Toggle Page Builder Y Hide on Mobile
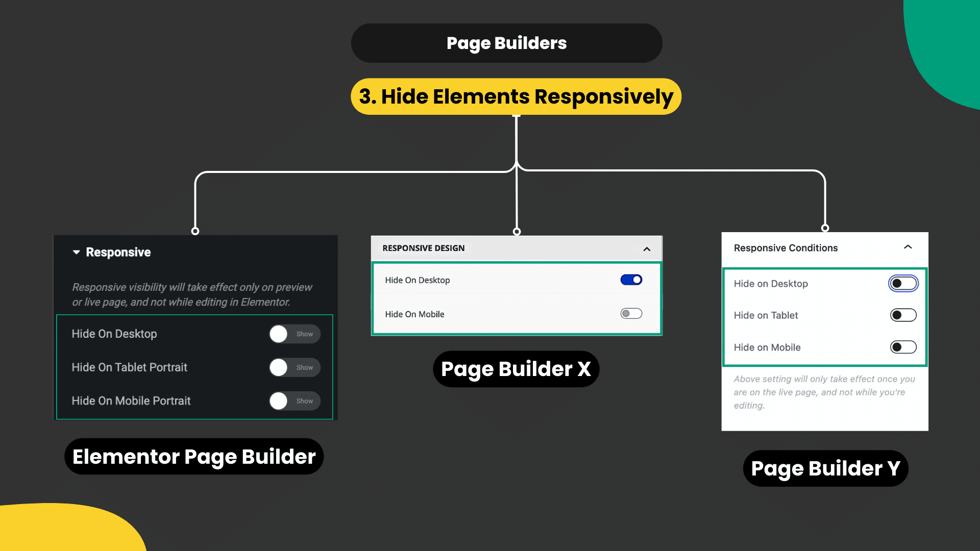980x551 pixels. pos(903,347)
